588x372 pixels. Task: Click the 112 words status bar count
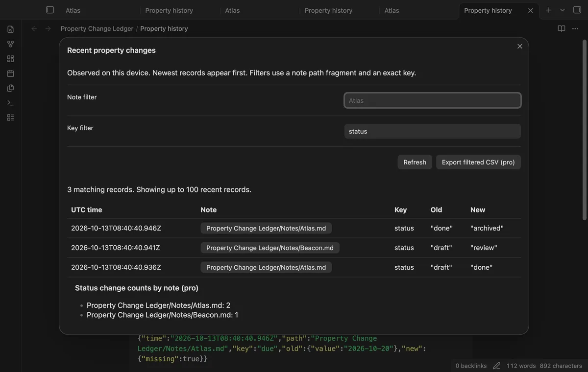point(521,366)
